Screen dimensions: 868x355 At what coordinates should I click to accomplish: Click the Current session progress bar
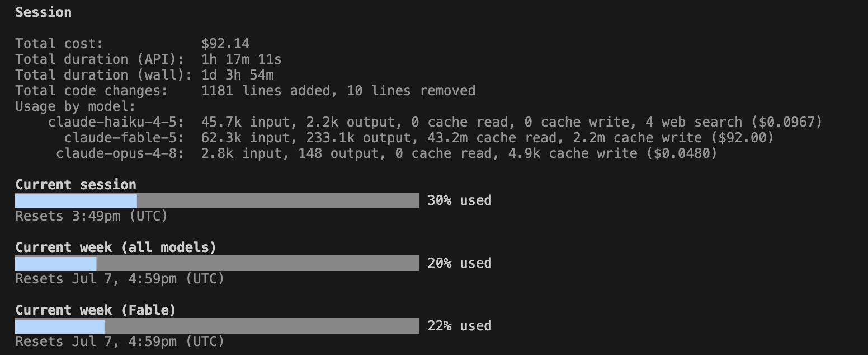[217, 200]
